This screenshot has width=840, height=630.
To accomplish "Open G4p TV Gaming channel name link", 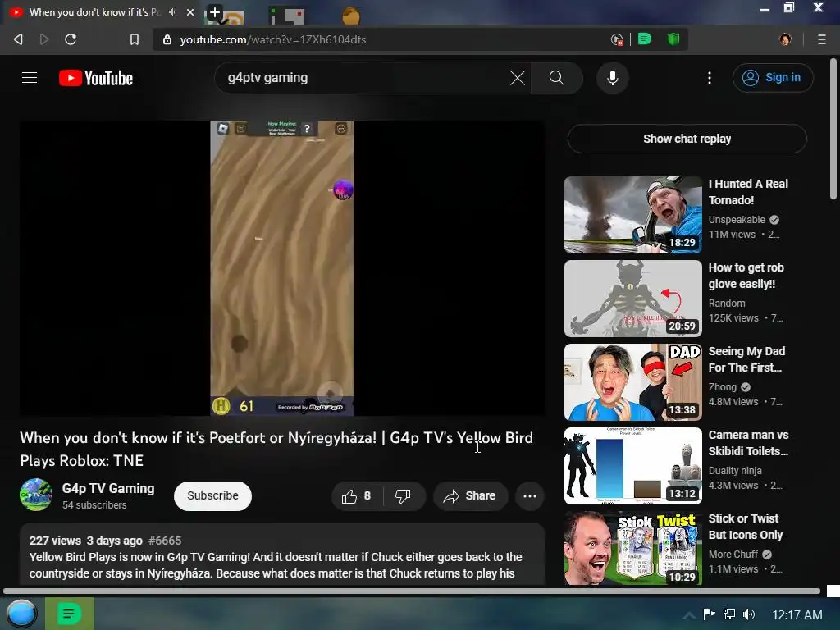I will pos(108,489).
